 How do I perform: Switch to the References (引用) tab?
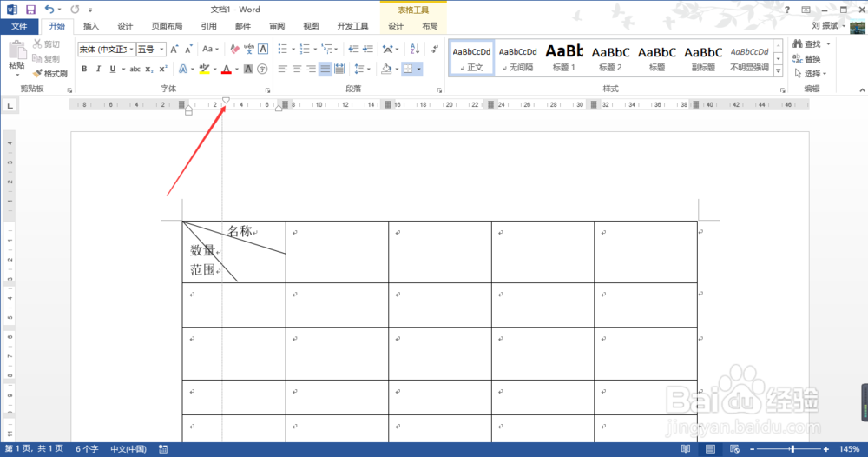point(208,26)
